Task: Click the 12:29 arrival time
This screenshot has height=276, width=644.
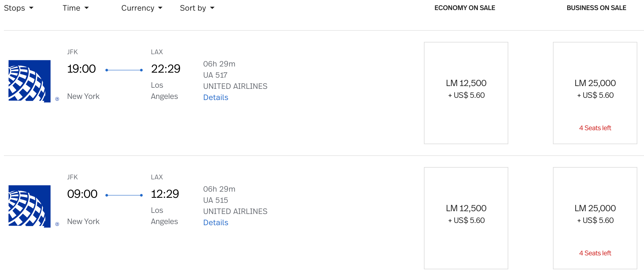Action: coord(165,194)
